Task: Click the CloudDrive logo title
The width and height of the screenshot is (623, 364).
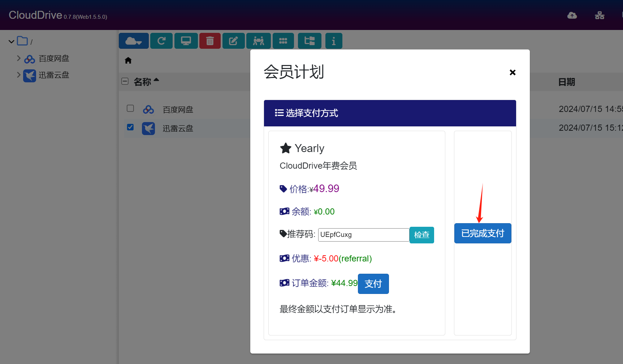Action: click(35, 15)
